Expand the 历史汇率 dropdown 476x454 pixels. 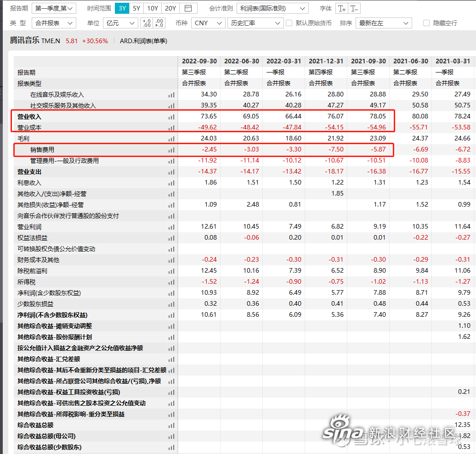click(255, 23)
